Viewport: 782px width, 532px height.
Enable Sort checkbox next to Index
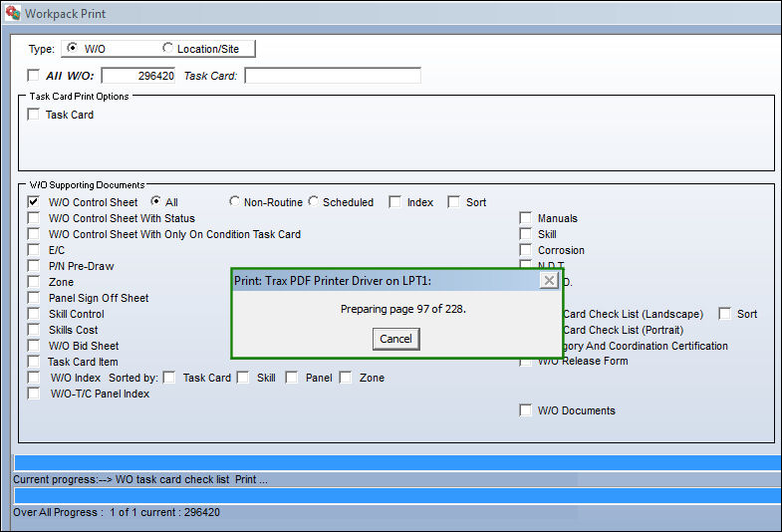click(453, 202)
